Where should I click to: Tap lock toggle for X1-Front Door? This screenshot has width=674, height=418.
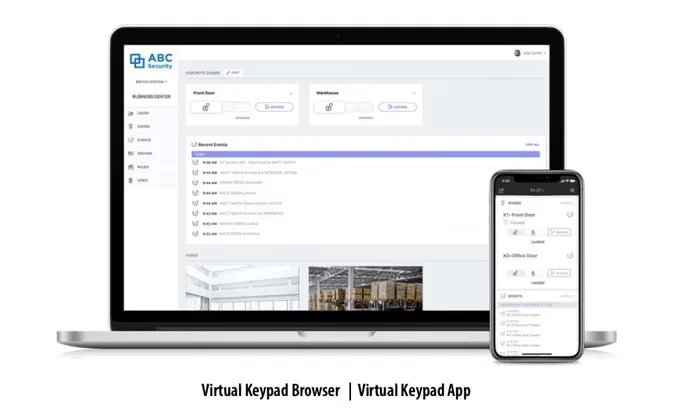[533, 232]
